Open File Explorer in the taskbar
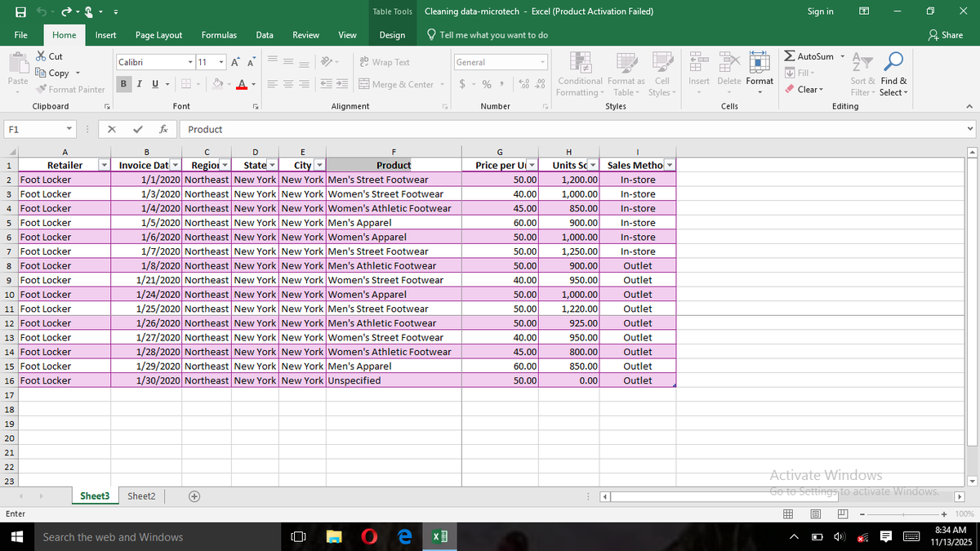 pyautogui.click(x=334, y=537)
